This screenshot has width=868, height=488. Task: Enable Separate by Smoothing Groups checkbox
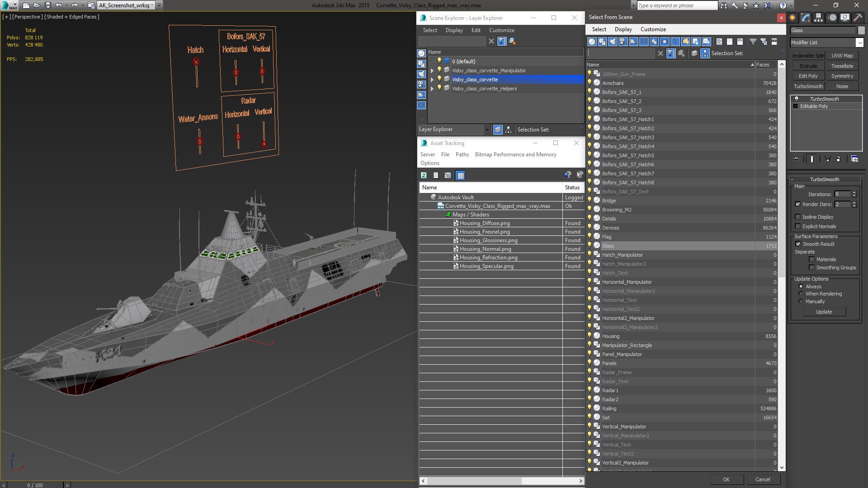click(x=811, y=267)
